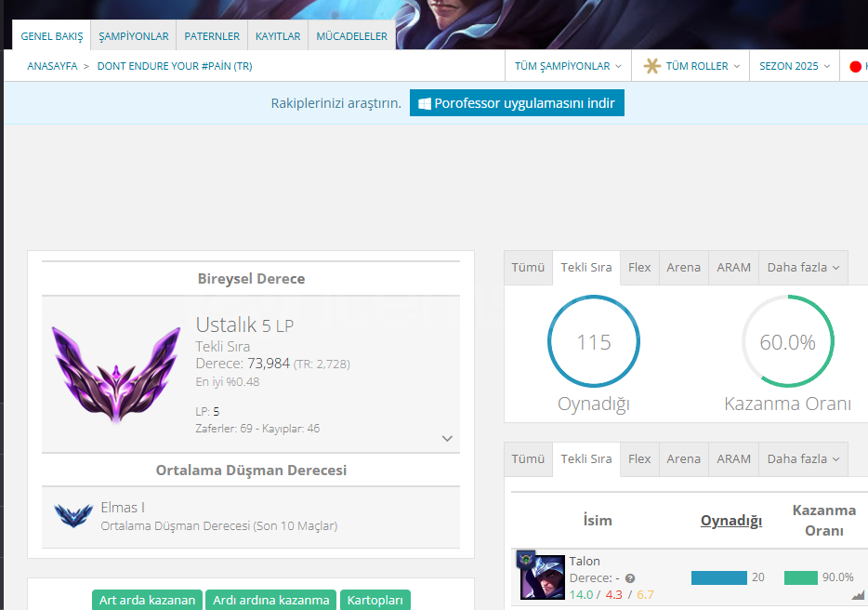Click the Art arda kazanan tag
The width and height of the screenshot is (868, 610).
point(147,600)
